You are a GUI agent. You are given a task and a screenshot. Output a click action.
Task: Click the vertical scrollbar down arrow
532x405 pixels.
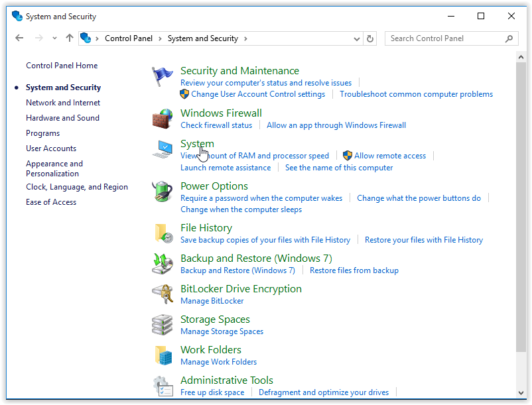point(521,393)
